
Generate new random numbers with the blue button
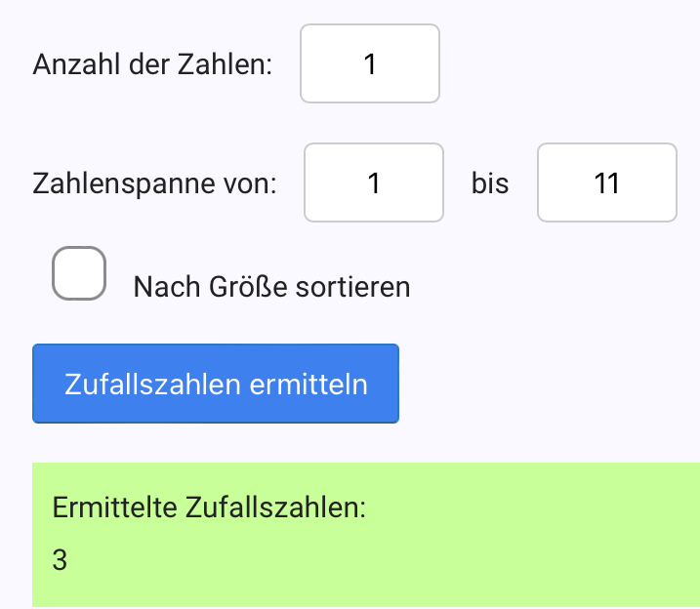coord(216,384)
